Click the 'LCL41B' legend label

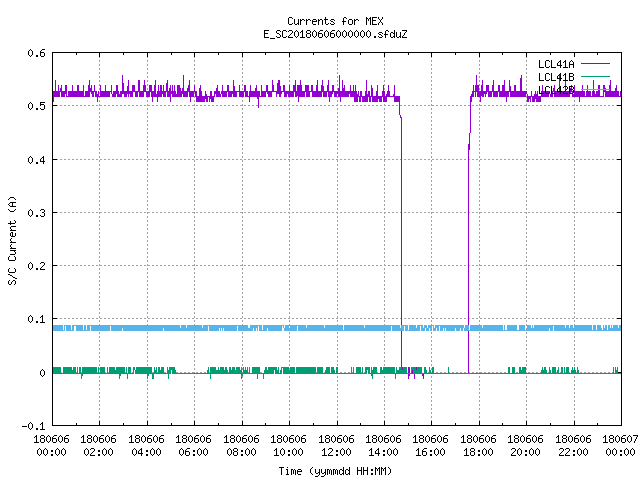556,77
